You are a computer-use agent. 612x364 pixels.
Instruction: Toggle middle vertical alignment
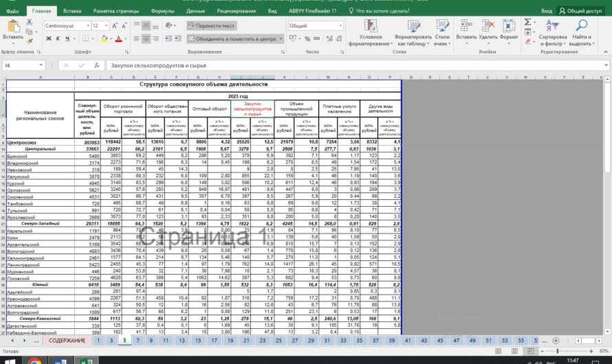point(146,25)
